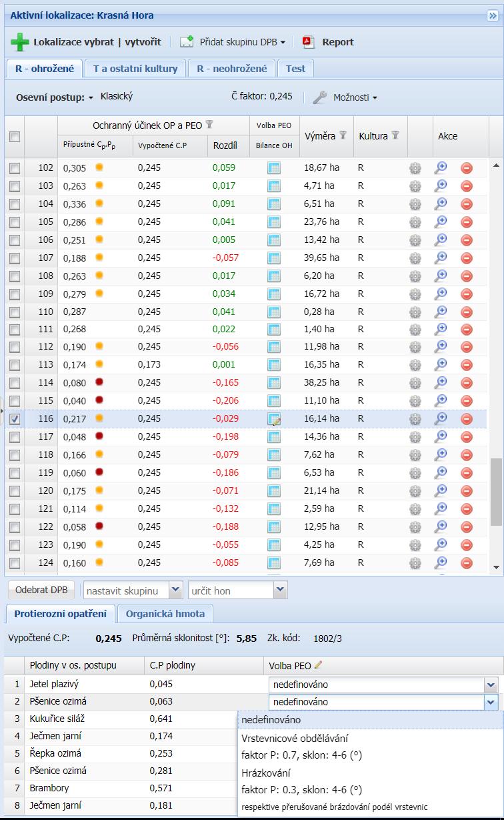Click Brambory crop row

point(121,788)
